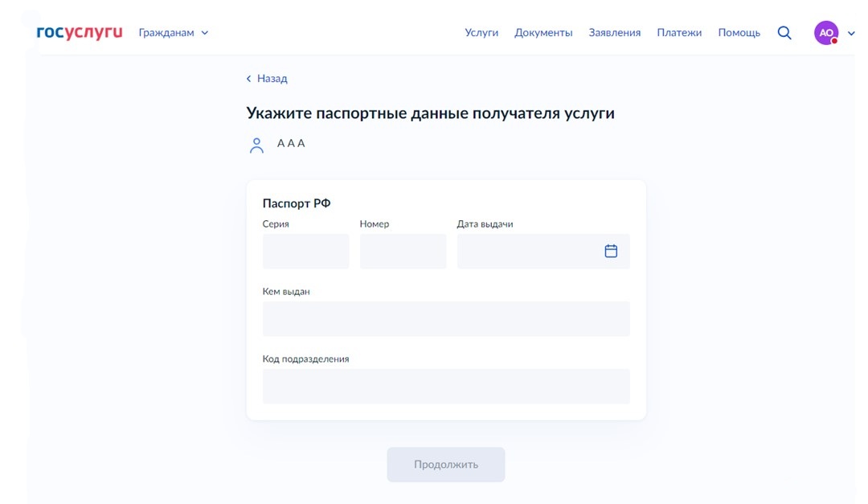Focus the Дата выдачи input field
The image size is (868, 504).
click(x=543, y=252)
